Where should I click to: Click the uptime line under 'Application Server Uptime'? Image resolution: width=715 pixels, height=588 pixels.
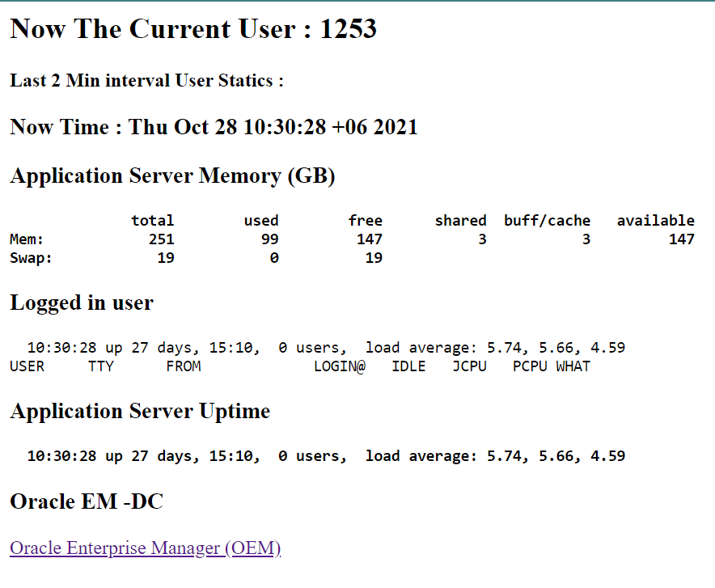click(326, 456)
